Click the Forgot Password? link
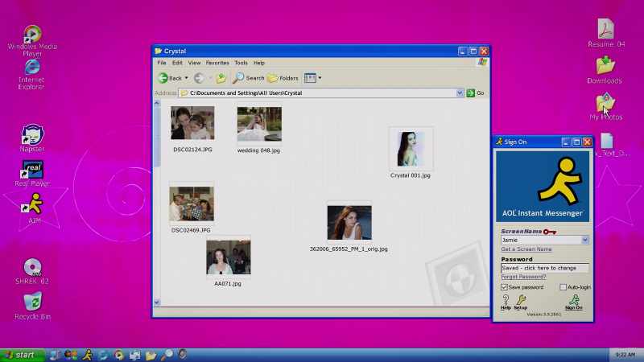Screen dimensions: 644x362 click(x=523, y=277)
